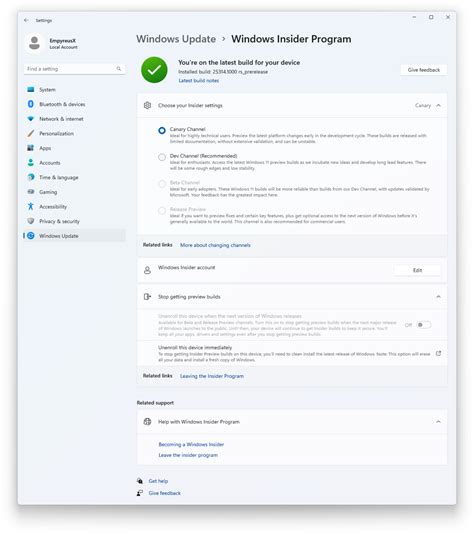Open the System icon in sidebar
474x534 pixels.
coord(31,90)
